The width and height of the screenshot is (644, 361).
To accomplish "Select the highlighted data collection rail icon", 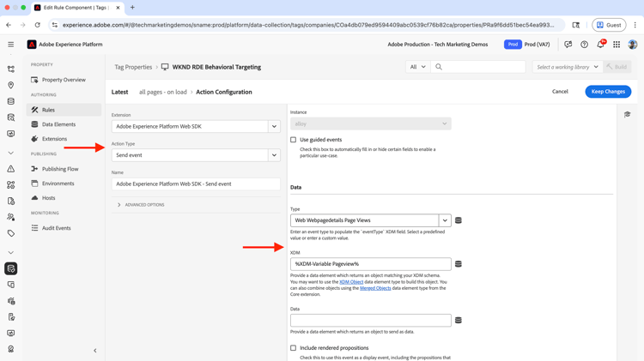I will (x=11, y=268).
